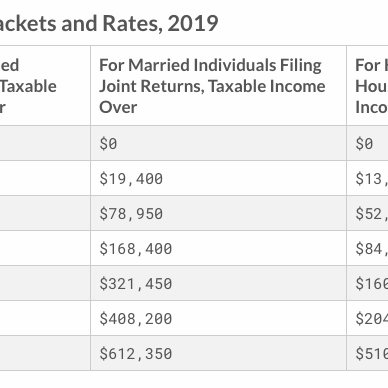Click the $321,450 value in the table

coord(218,283)
